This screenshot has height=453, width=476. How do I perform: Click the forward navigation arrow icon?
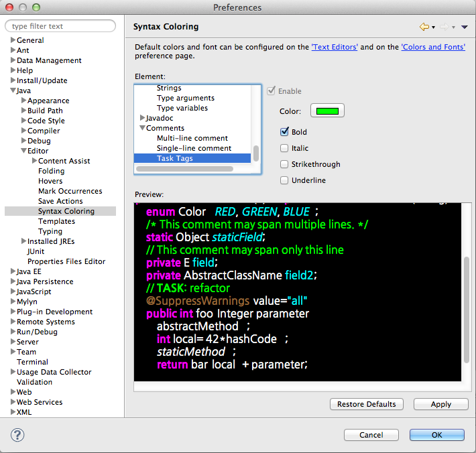[444, 27]
